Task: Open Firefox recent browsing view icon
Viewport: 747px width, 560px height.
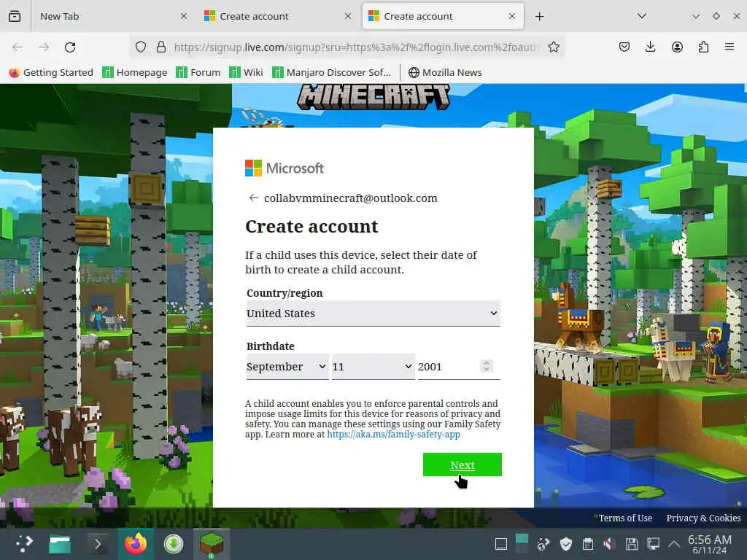Action: pyautogui.click(x=15, y=16)
